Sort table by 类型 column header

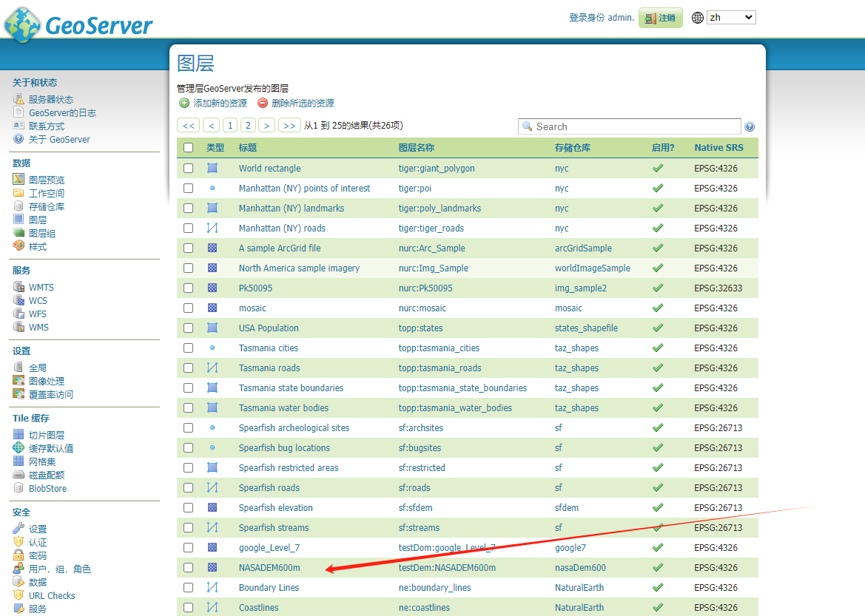(215, 148)
